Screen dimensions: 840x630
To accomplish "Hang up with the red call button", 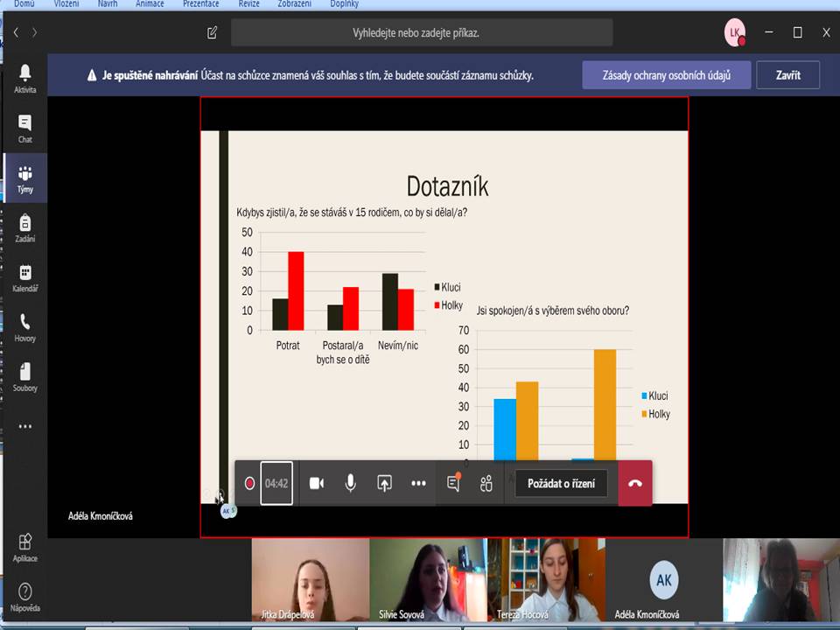I will click(x=635, y=484).
